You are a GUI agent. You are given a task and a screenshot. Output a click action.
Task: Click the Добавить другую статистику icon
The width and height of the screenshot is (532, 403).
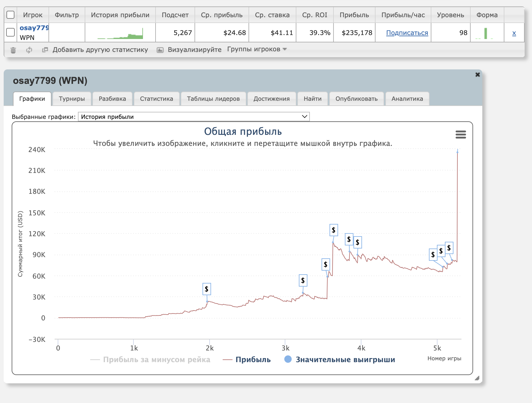click(45, 50)
